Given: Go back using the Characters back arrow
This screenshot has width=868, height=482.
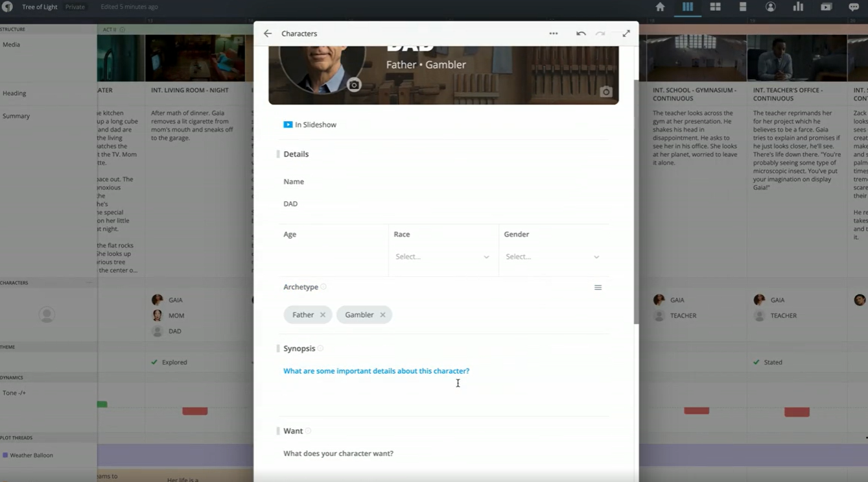Looking at the screenshot, I should (268, 33).
